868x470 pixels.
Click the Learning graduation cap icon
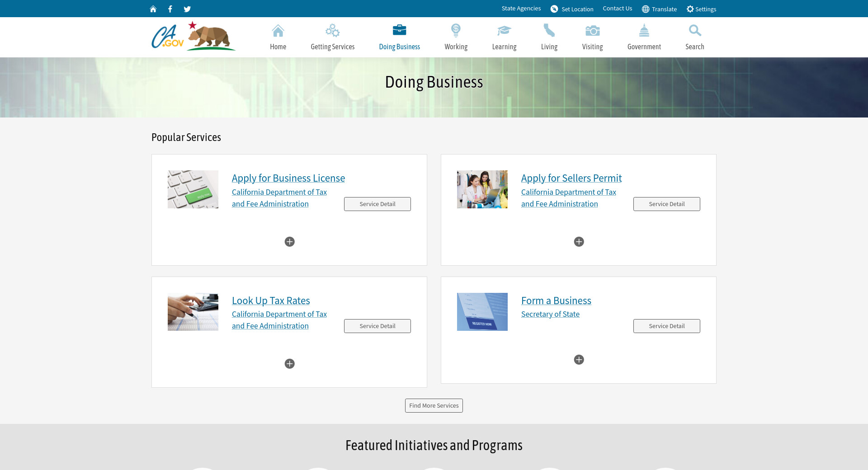pos(504,31)
